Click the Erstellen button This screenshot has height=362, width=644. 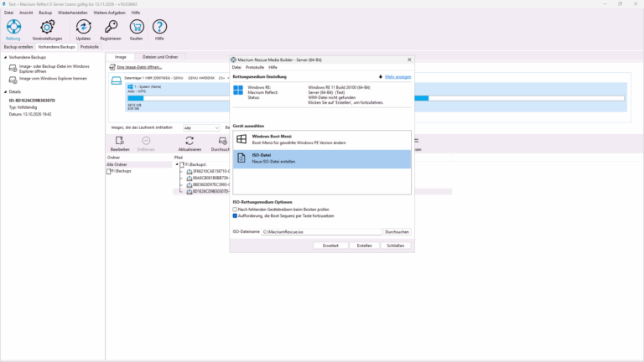click(x=364, y=246)
